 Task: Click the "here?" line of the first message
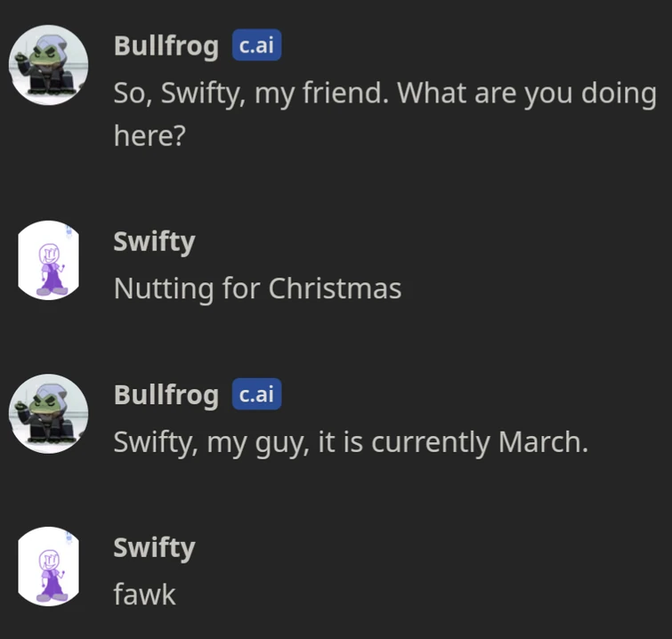coord(149,136)
